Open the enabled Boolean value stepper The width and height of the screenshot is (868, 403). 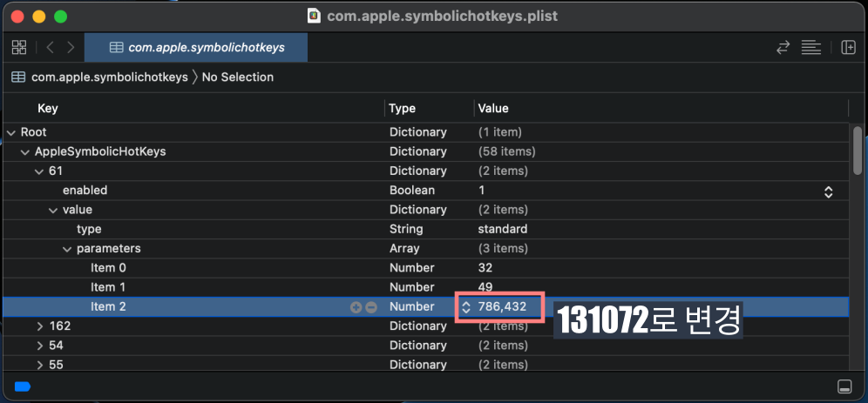click(x=828, y=191)
